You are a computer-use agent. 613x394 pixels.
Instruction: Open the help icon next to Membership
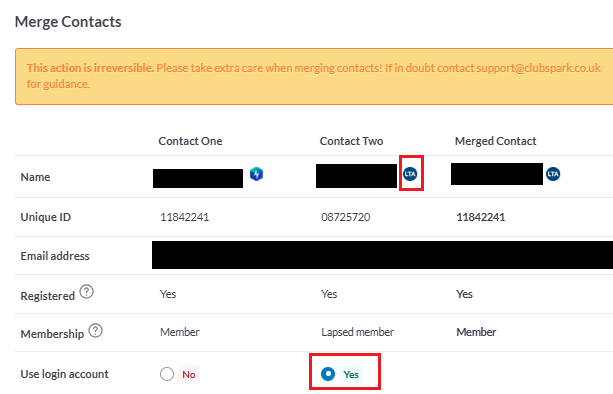click(x=95, y=331)
